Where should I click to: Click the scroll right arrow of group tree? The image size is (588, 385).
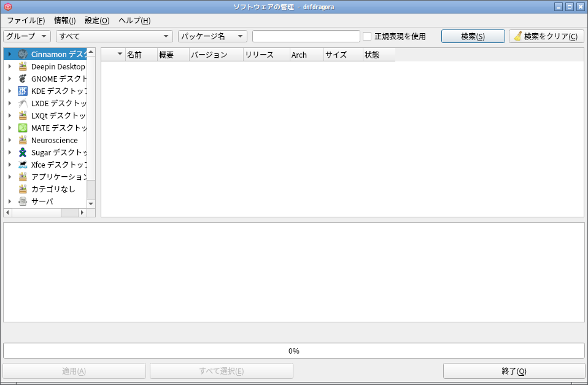coord(82,212)
